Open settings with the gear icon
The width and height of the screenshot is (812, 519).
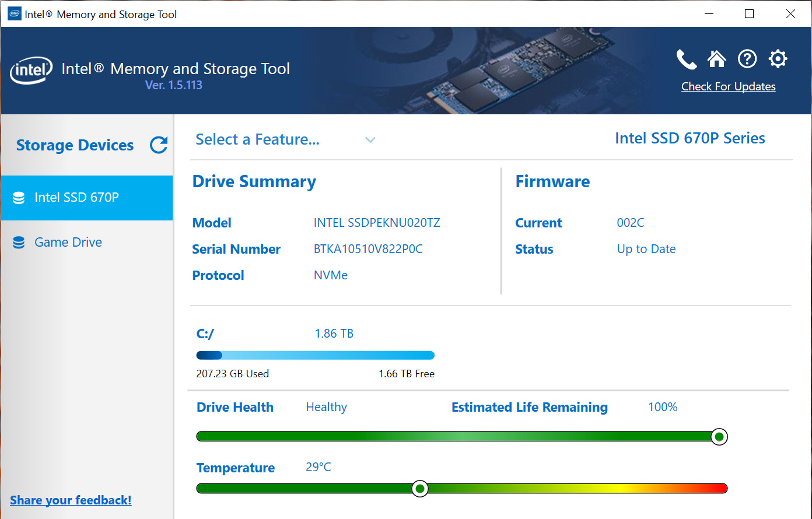pos(778,59)
